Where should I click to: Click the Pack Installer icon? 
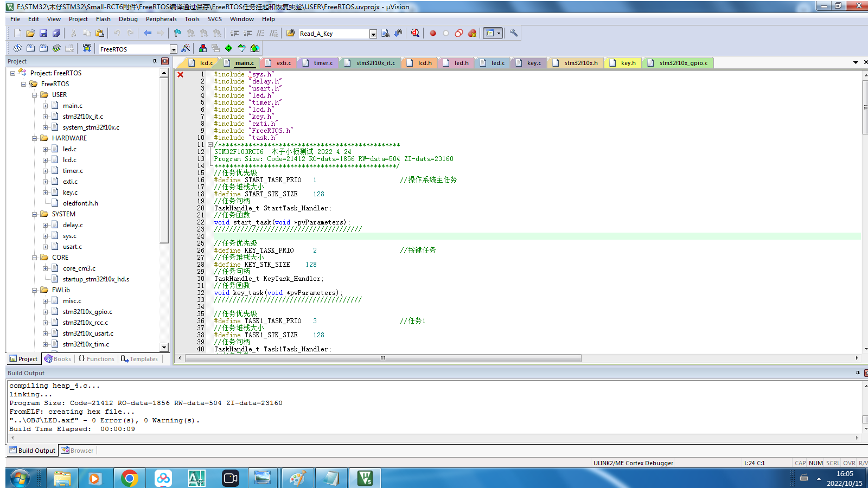255,48
